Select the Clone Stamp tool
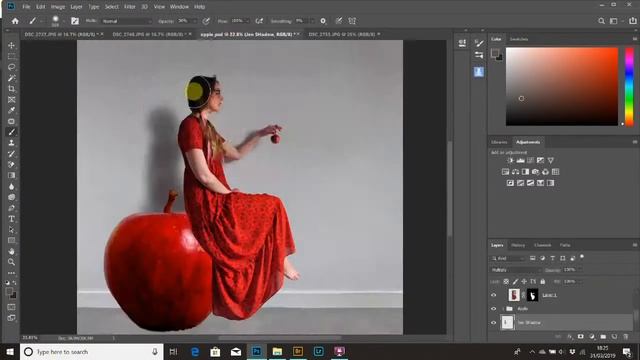The height and width of the screenshot is (360, 640). point(11,143)
